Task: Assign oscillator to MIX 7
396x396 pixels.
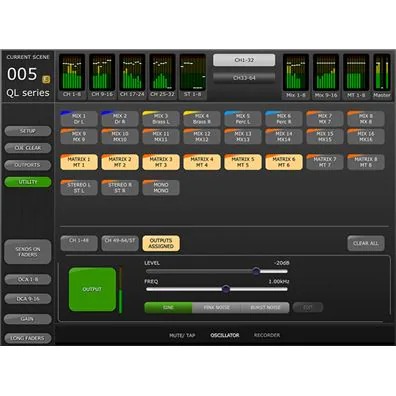Action: 325,119
